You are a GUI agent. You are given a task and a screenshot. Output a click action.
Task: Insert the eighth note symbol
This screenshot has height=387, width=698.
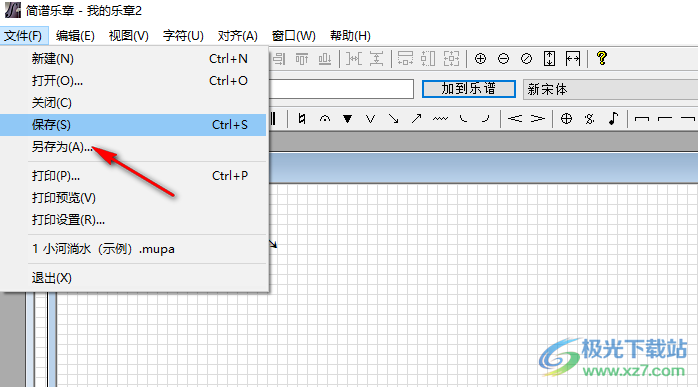point(613,118)
